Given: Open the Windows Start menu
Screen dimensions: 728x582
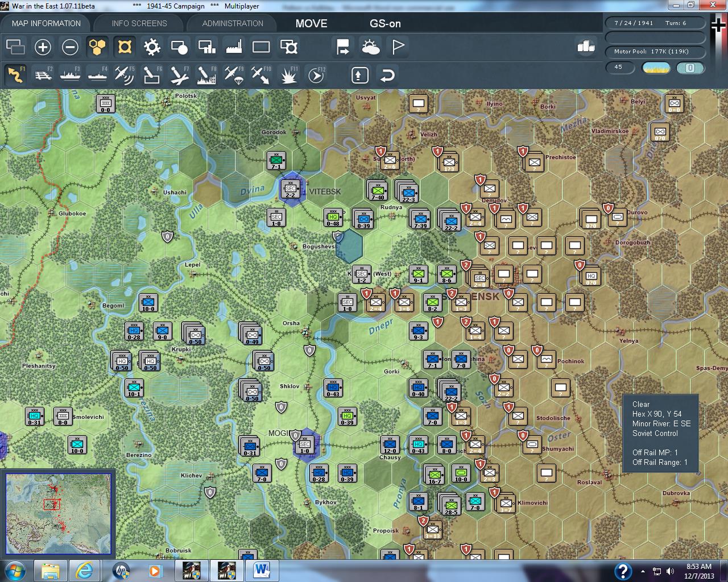Looking at the screenshot, I should click(14, 570).
